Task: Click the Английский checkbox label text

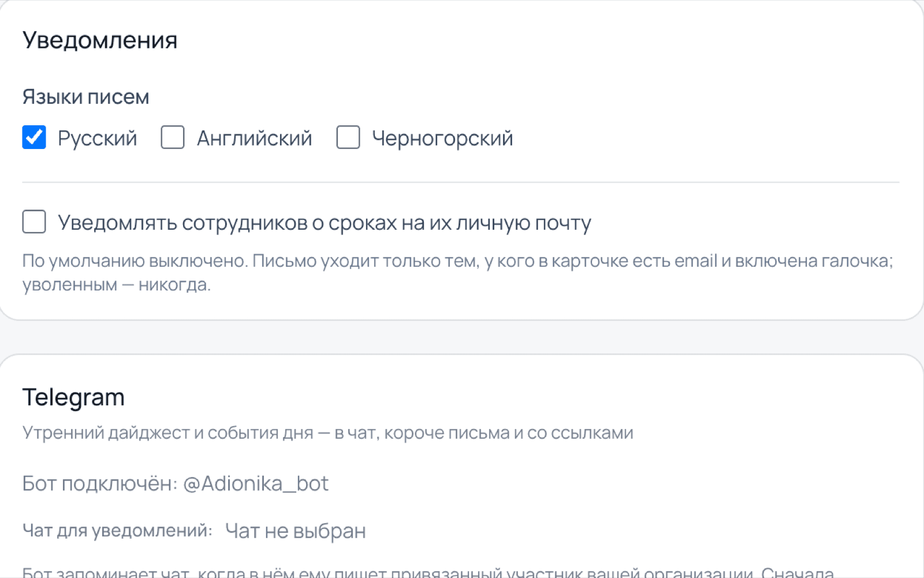Action: pos(254,139)
